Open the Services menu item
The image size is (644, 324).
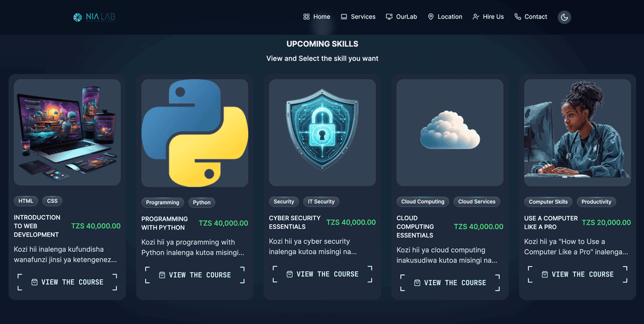(358, 17)
